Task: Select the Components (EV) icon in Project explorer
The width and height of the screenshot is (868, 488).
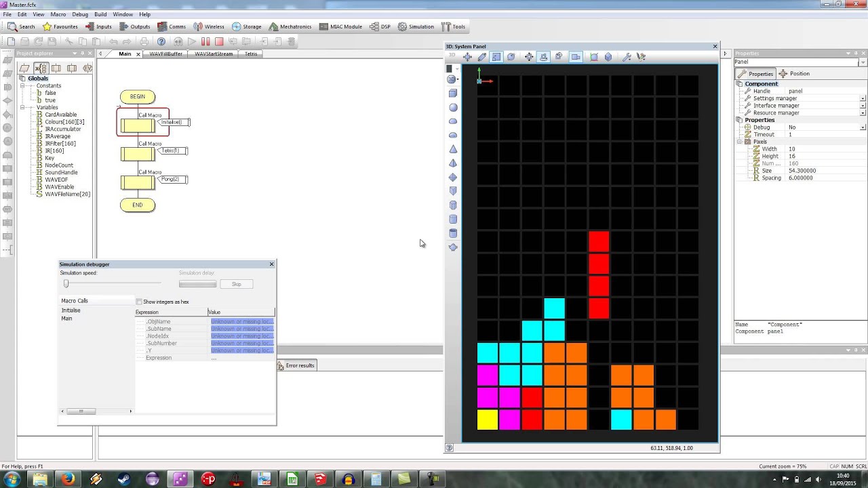Action: click(87, 68)
